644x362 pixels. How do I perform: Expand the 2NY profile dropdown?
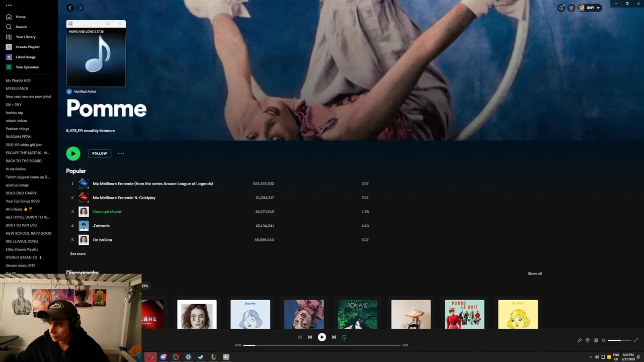point(590,8)
